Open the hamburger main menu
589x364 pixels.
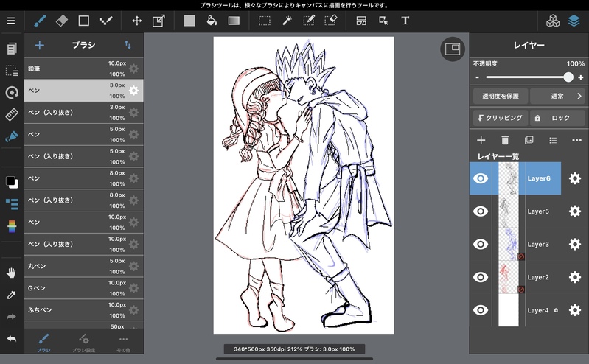click(x=11, y=21)
